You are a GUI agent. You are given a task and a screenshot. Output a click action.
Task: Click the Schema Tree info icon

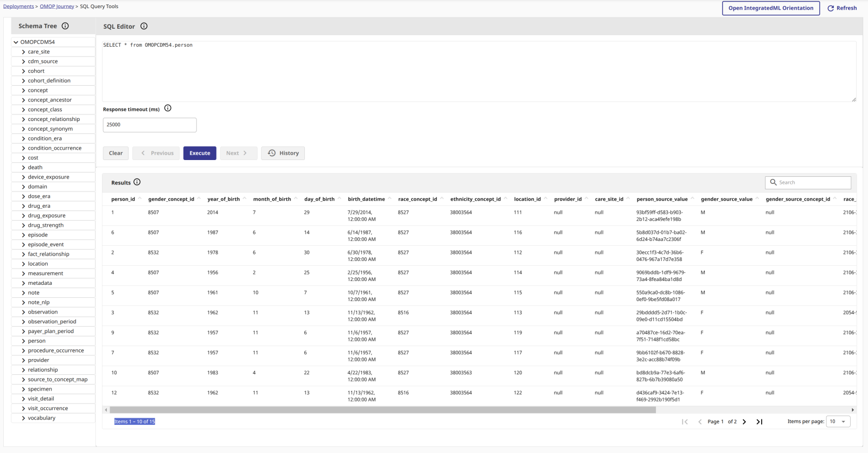click(x=65, y=26)
